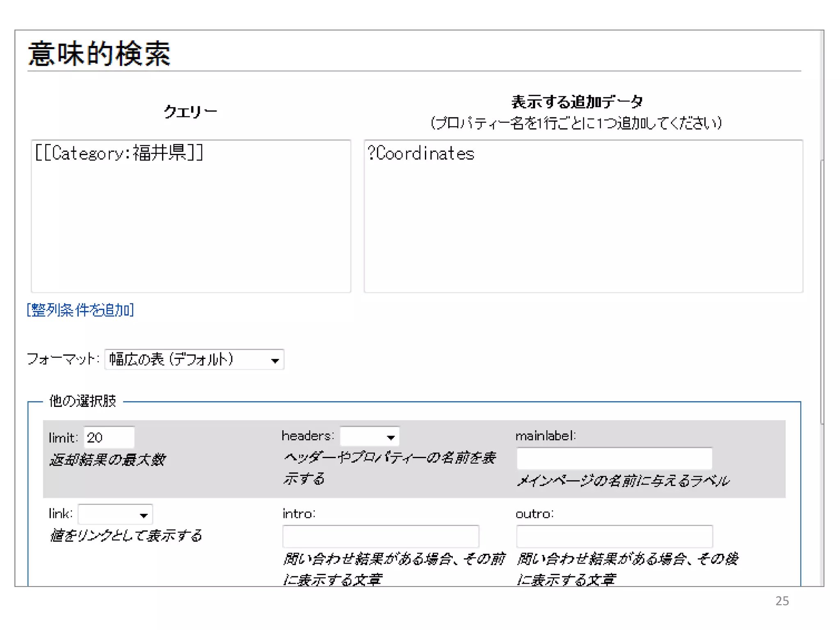Click the 他の選択肢 fieldset legend
This screenshot has height=630, width=840.
coord(83,401)
